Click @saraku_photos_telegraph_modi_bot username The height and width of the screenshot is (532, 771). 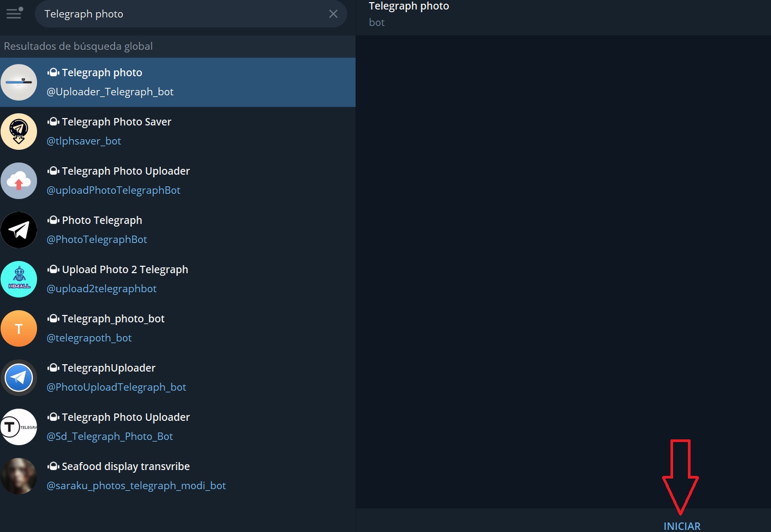[137, 486]
